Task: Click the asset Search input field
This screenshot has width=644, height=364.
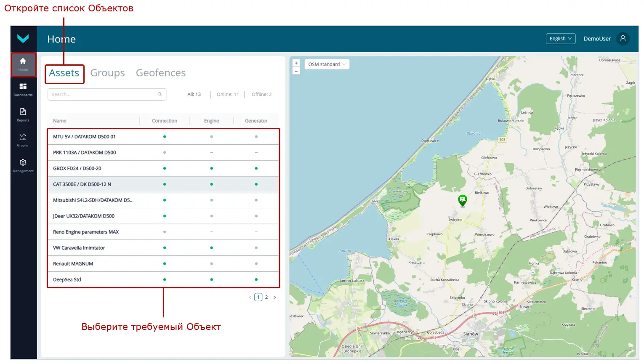Action: coord(103,94)
